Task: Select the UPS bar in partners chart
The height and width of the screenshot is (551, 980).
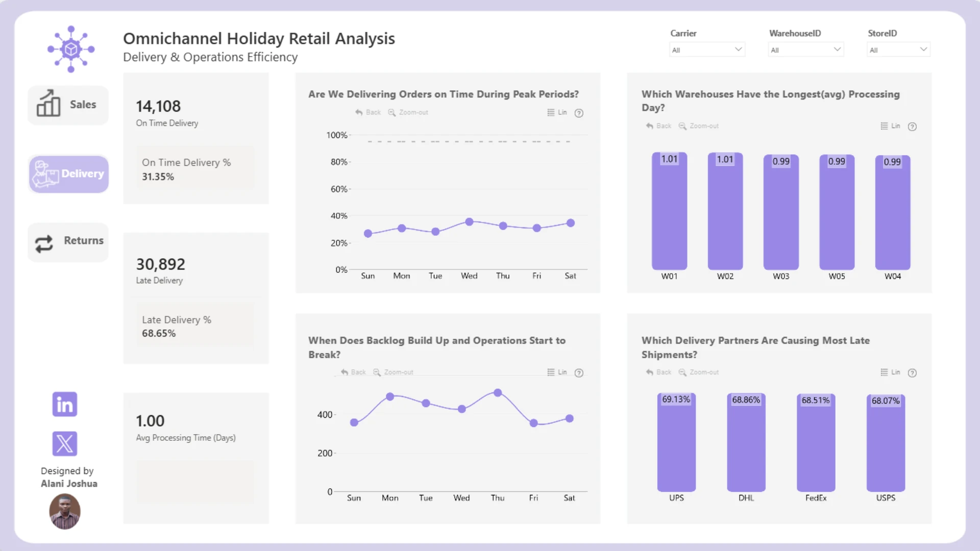Action: coord(676,442)
